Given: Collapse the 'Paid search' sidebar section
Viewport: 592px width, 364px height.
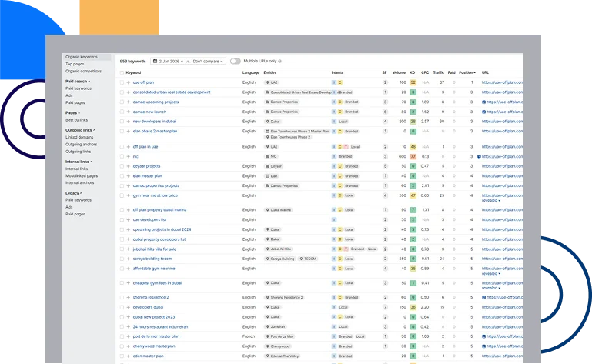Looking at the screenshot, I should click(x=88, y=81).
